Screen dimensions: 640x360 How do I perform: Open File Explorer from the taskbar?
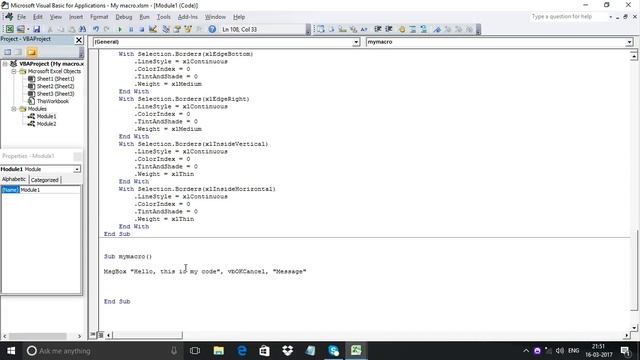coord(218,351)
